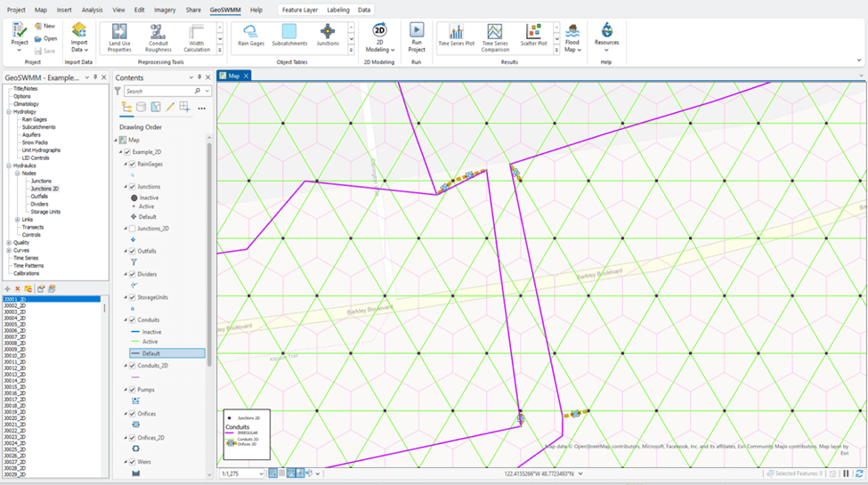Click the Land Use Properties tool
The width and height of the screenshot is (868, 485).
pos(119,35)
